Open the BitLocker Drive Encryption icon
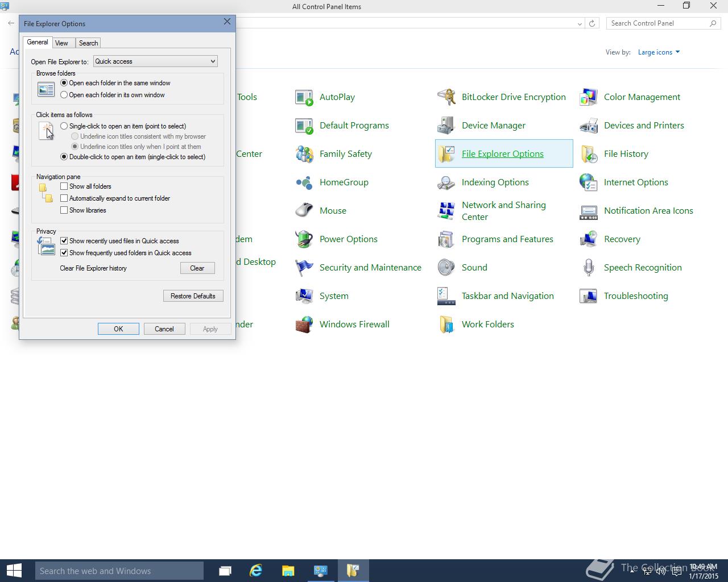This screenshot has width=728, height=582. (446, 97)
